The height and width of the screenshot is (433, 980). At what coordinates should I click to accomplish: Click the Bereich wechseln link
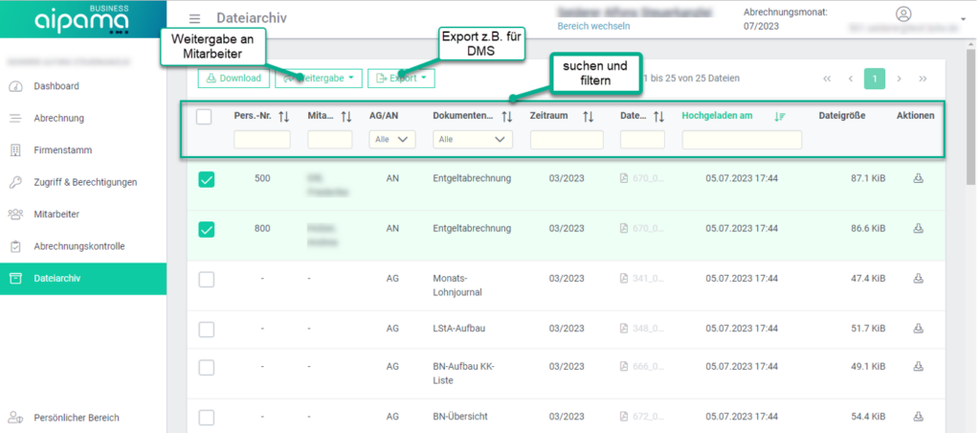593,26
